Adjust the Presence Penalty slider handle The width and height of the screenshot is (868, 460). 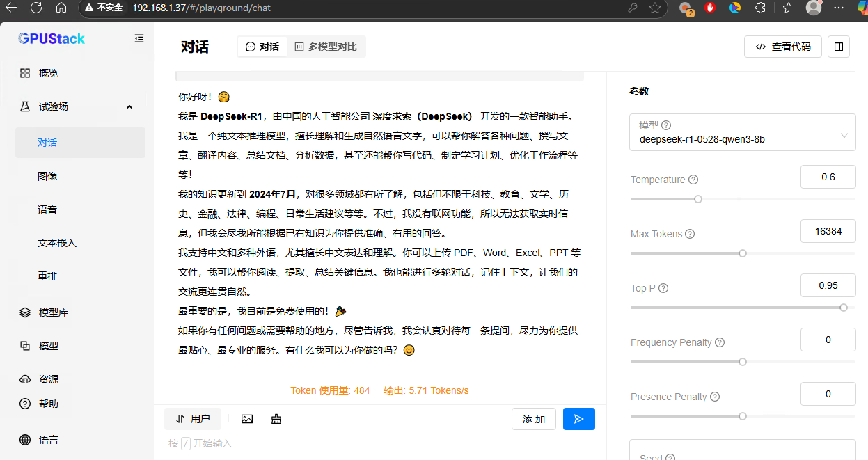click(743, 416)
